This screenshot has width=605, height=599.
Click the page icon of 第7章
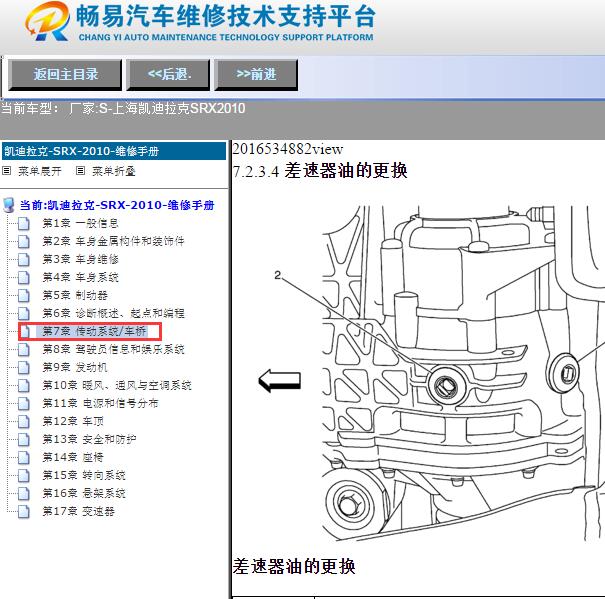click(x=25, y=332)
